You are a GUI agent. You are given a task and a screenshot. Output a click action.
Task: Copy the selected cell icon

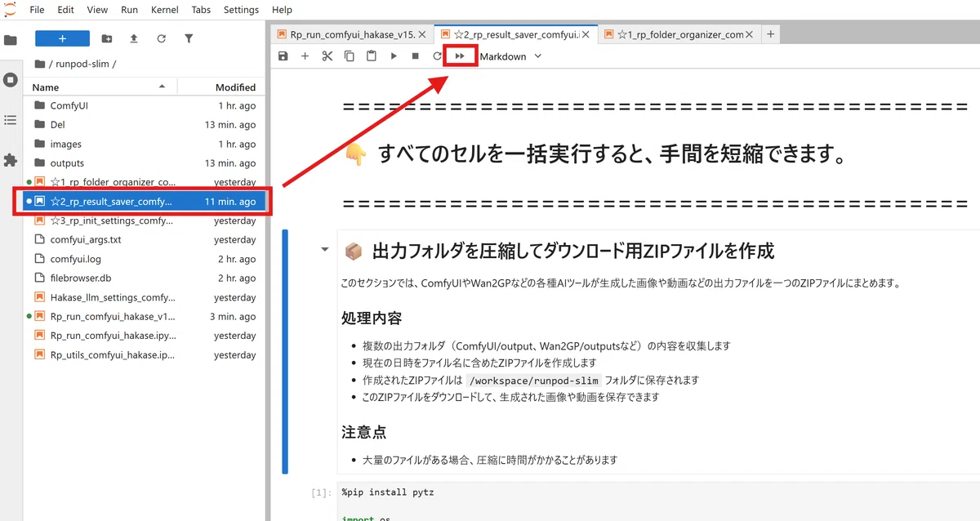point(349,56)
